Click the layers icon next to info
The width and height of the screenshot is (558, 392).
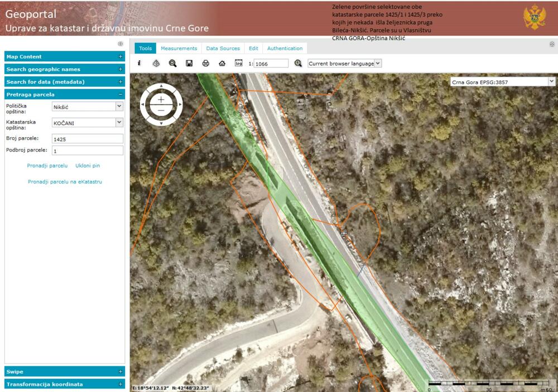click(156, 64)
